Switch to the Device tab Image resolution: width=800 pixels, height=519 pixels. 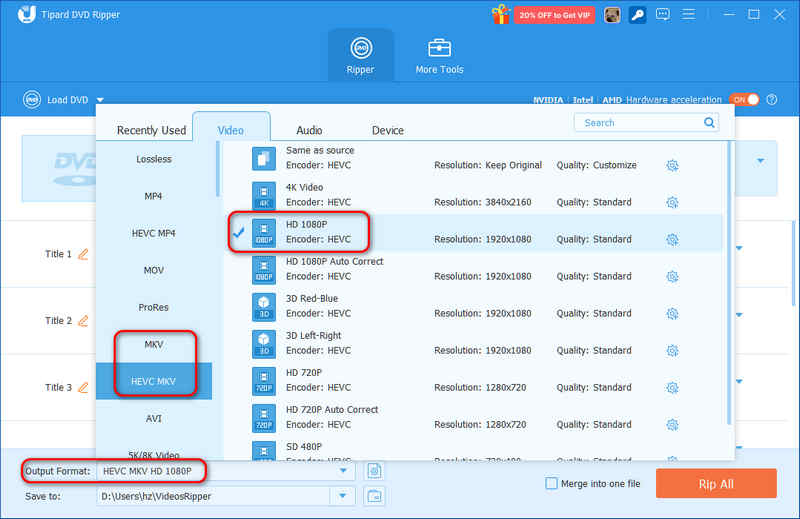pos(388,131)
